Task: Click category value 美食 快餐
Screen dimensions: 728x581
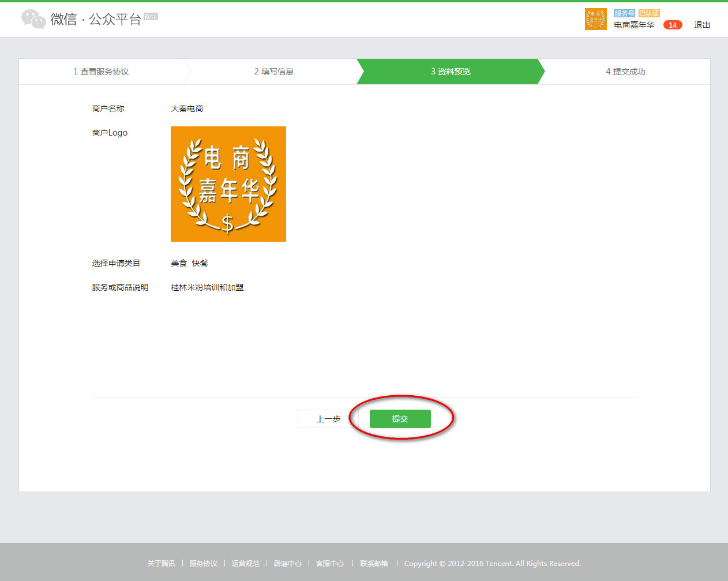Action: (x=189, y=263)
